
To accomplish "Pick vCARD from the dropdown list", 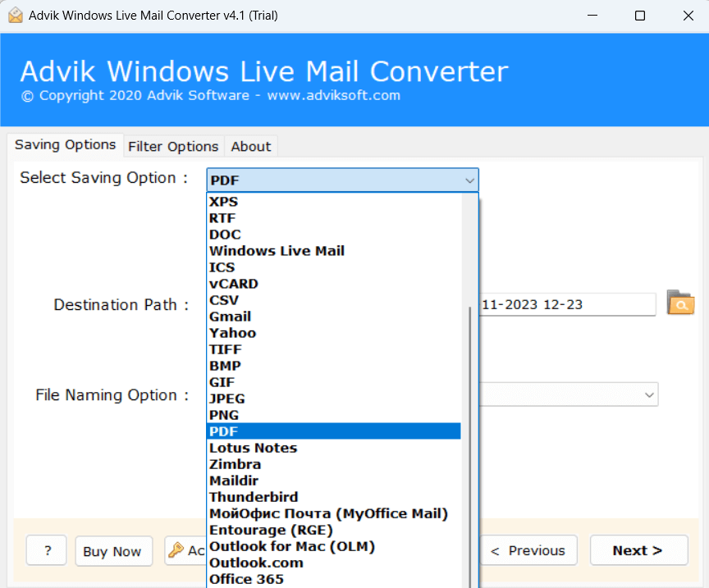I will click(334, 284).
